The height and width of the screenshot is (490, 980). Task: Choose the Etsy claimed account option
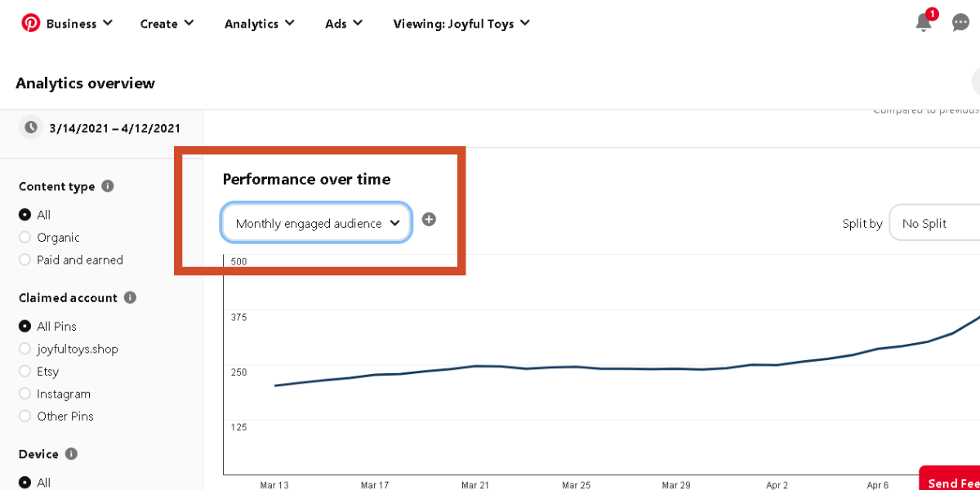point(25,372)
